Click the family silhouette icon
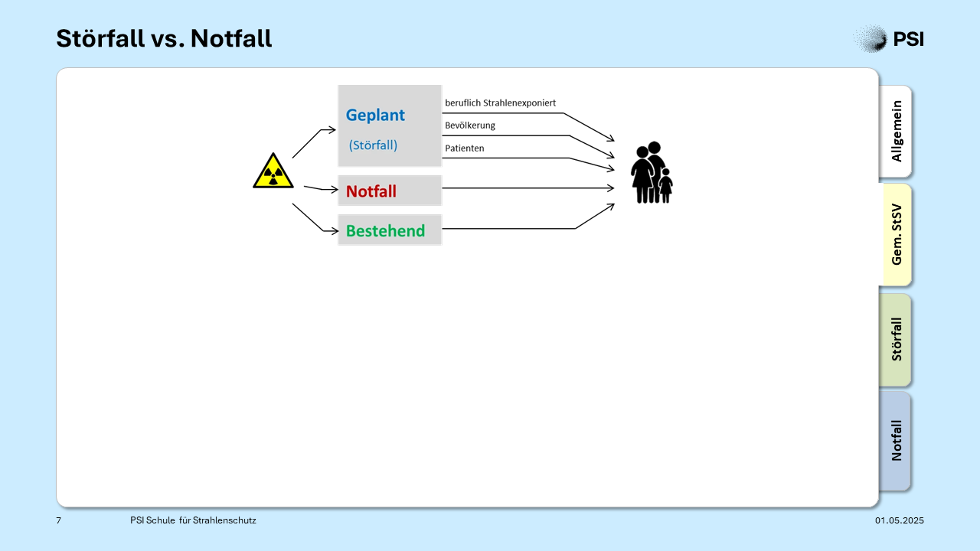Image resolution: width=980 pixels, height=551 pixels. click(652, 172)
